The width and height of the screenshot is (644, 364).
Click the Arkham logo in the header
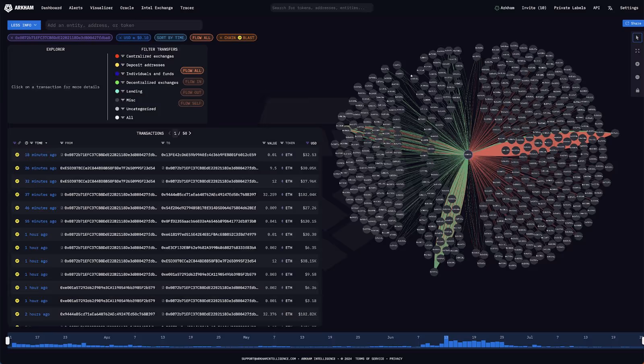19,8
